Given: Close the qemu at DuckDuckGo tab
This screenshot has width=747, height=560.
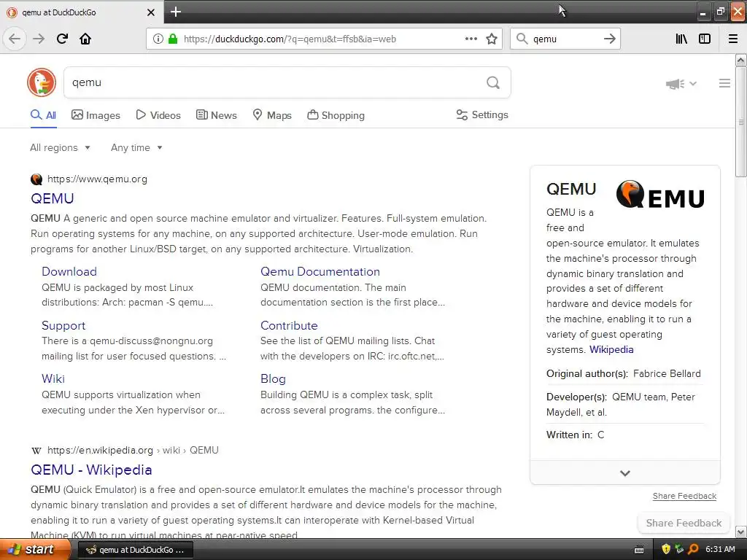Looking at the screenshot, I should pos(151,12).
